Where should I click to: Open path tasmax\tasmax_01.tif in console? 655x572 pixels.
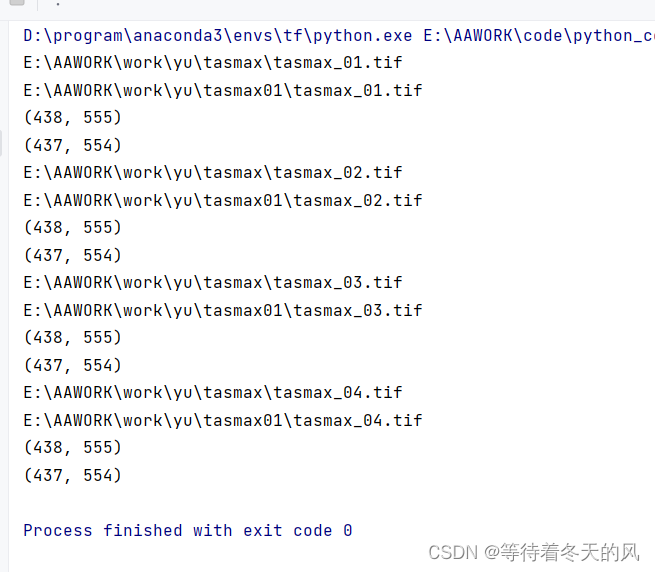click(213, 63)
